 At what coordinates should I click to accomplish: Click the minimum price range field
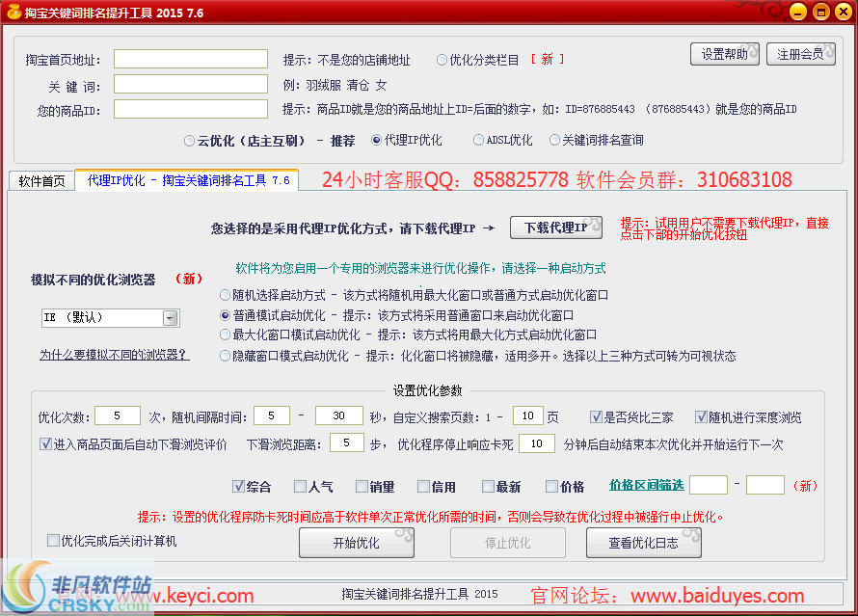click(709, 485)
